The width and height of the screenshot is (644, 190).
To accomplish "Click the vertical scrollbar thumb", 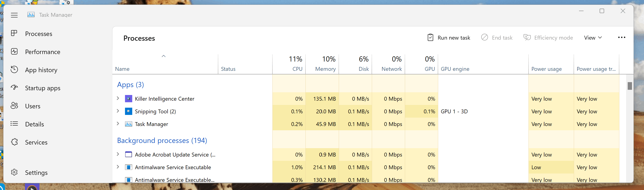I will click(x=630, y=86).
